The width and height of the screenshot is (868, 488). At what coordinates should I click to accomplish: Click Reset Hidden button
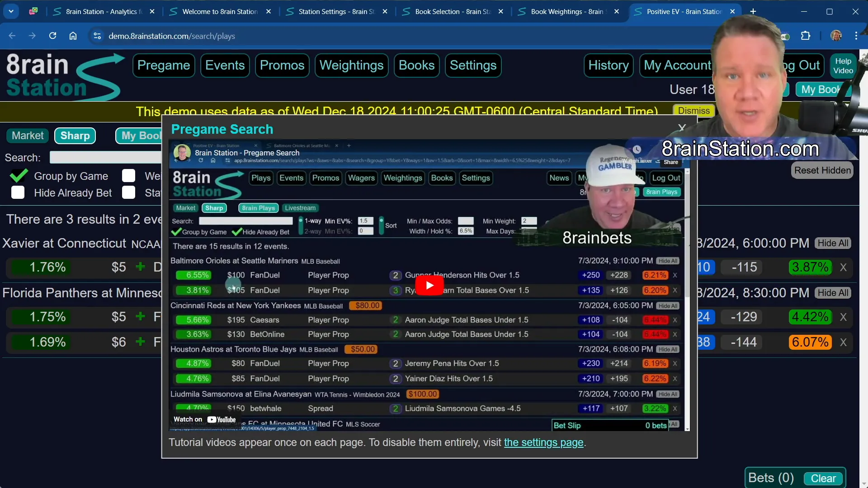(x=822, y=170)
